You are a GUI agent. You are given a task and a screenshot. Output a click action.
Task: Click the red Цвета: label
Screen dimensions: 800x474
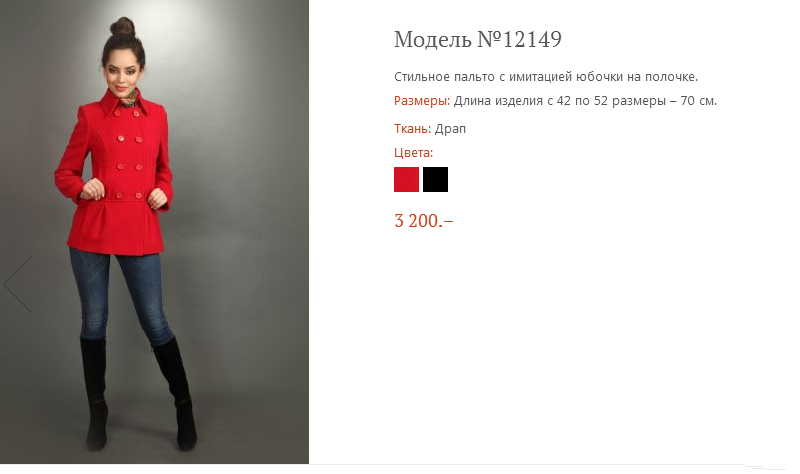click(x=413, y=153)
